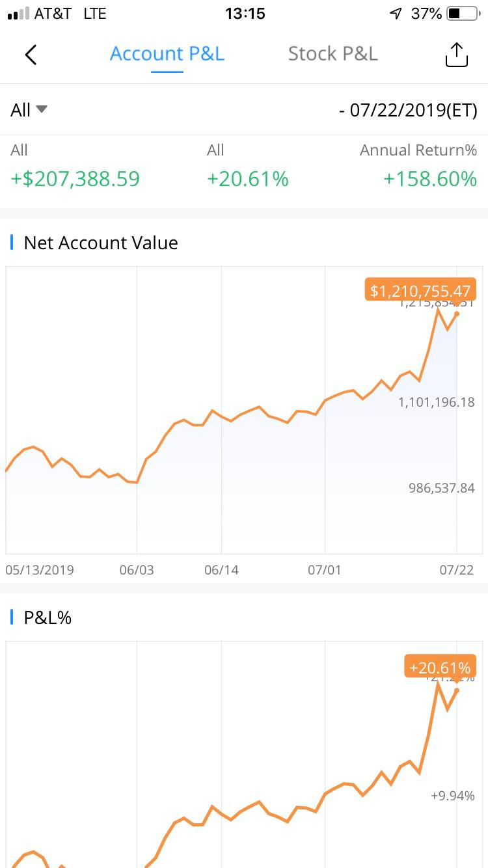Tap the +$207,388.59 total profit value
488x868 pixels.
(x=75, y=178)
